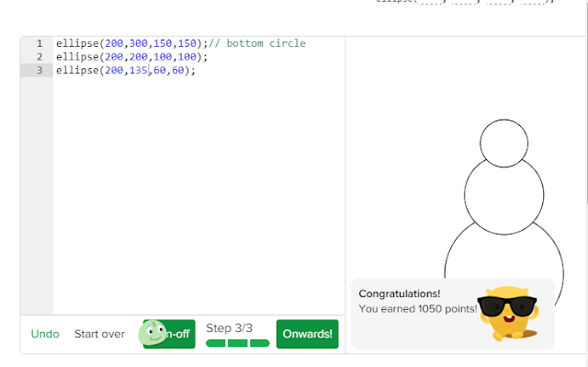Select highlighted line number 3
The image size is (588, 367).
tap(40, 71)
